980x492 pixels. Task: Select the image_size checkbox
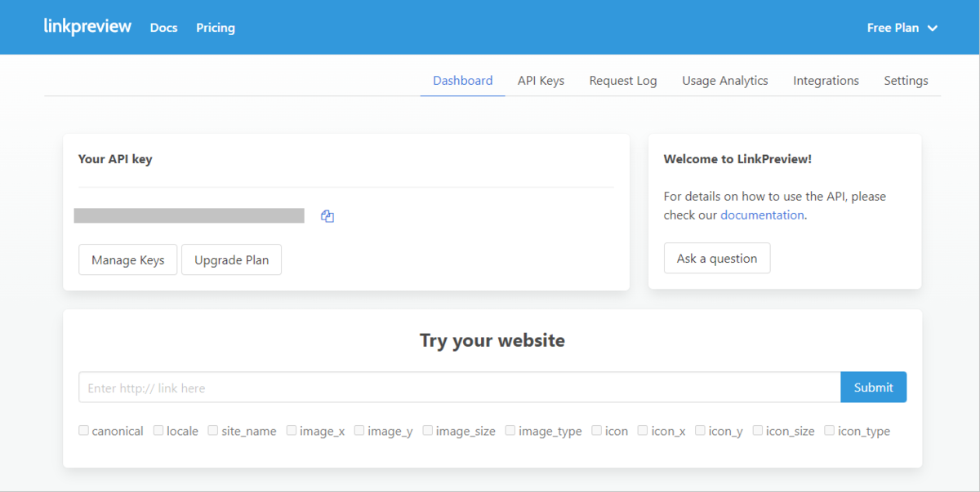point(428,430)
